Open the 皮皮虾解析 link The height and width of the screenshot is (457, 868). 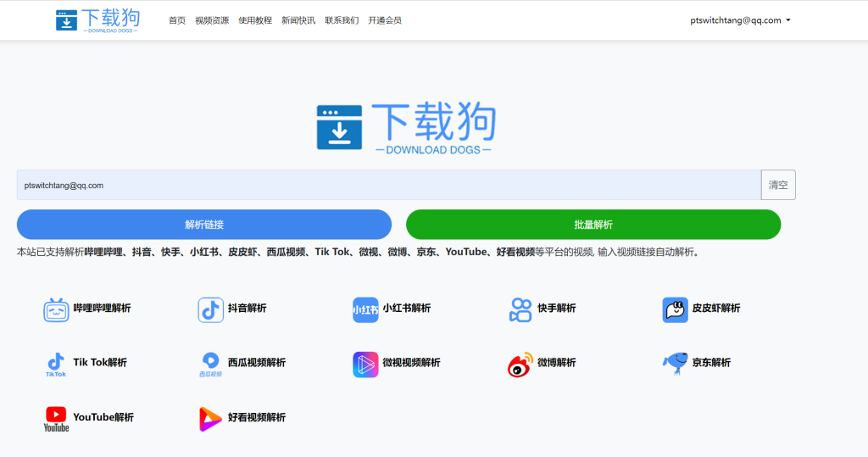point(716,308)
